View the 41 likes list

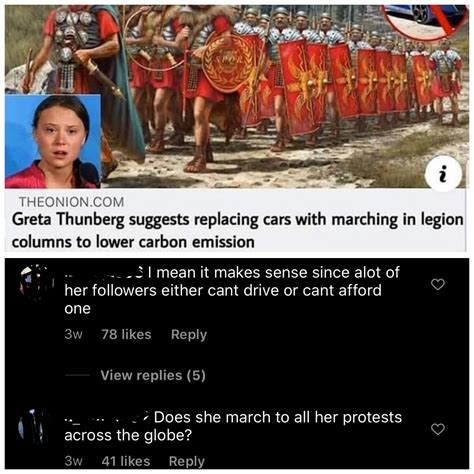[126, 461]
